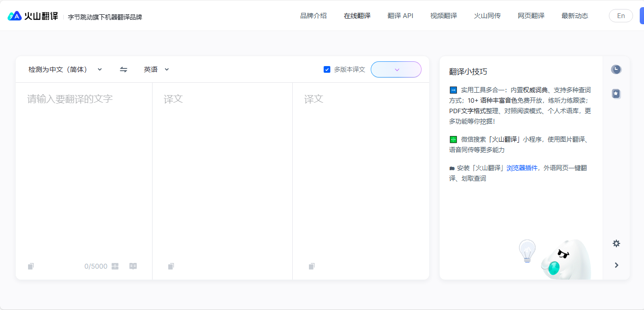Click the 火山翻译 logo
644x310 pixels.
tap(32, 16)
